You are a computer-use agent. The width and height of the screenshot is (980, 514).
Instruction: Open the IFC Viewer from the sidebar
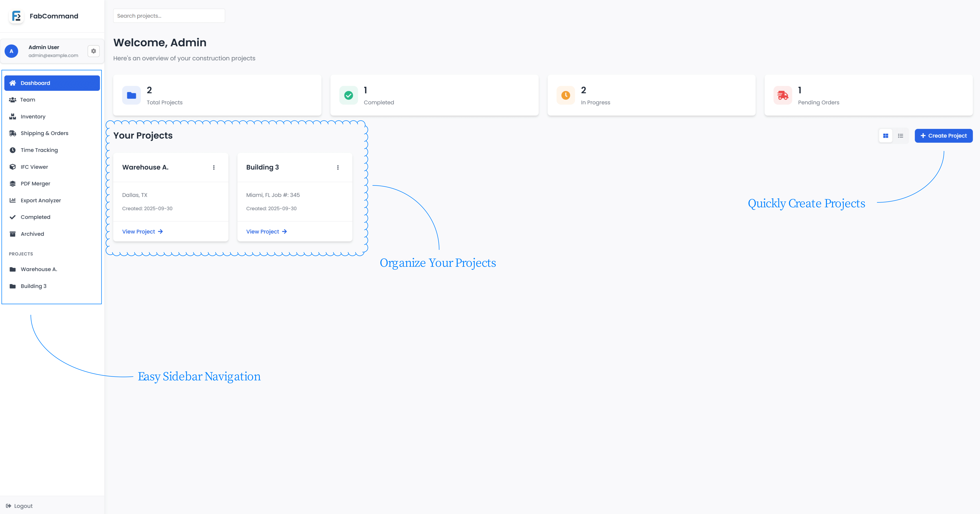tap(34, 167)
